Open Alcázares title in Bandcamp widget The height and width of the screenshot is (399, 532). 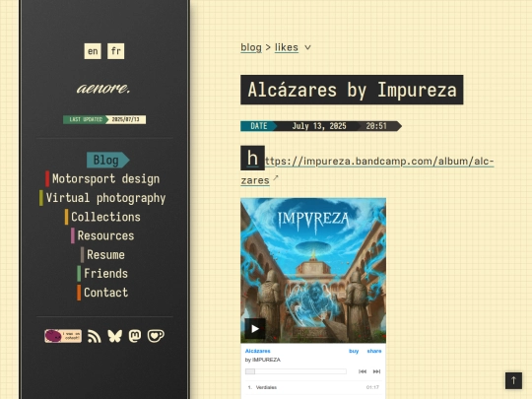tap(258, 351)
